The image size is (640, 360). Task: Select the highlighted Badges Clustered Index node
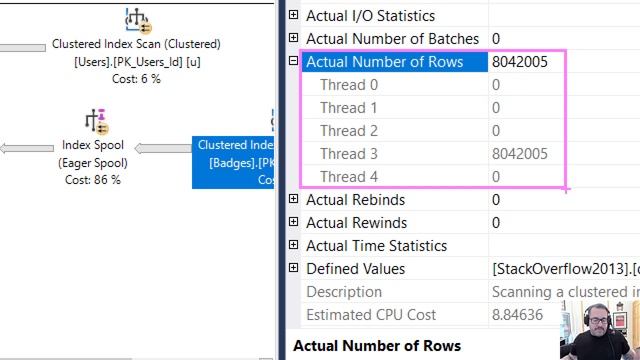233,162
